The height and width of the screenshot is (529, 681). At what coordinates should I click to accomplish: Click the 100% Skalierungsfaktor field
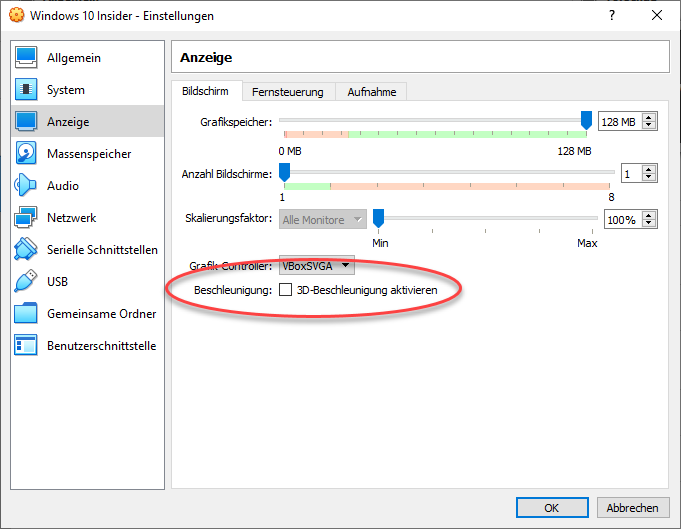(x=623, y=219)
